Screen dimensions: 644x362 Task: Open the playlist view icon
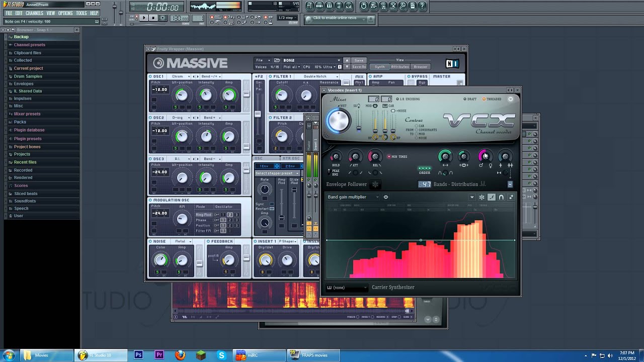click(x=310, y=6)
